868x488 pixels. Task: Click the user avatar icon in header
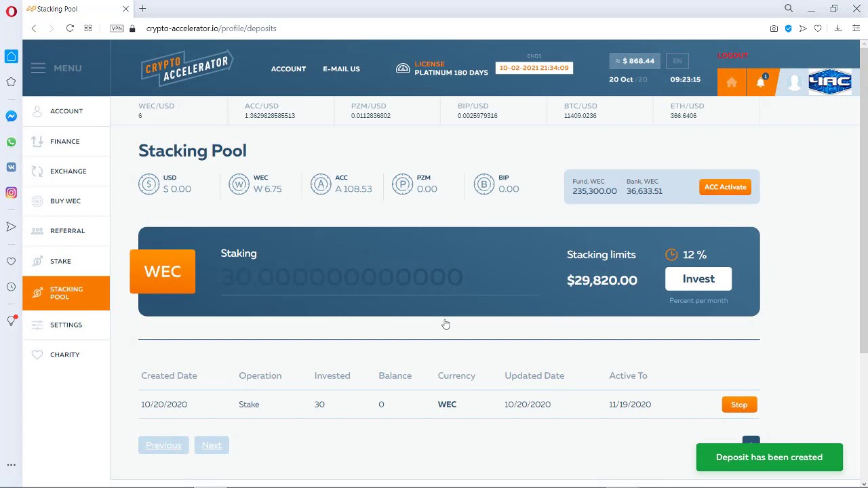(x=793, y=82)
